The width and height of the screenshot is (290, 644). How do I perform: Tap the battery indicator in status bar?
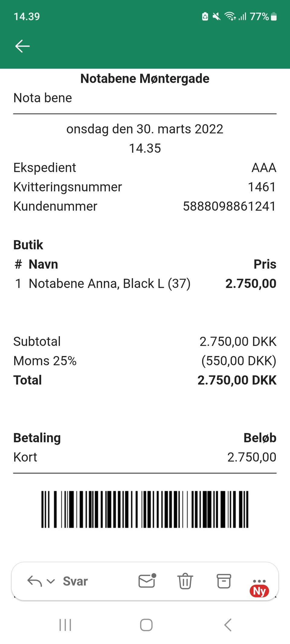(x=274, y=17)
